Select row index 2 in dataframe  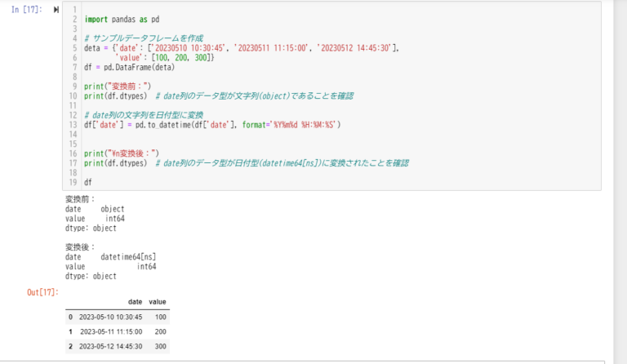tap(70, 347)
